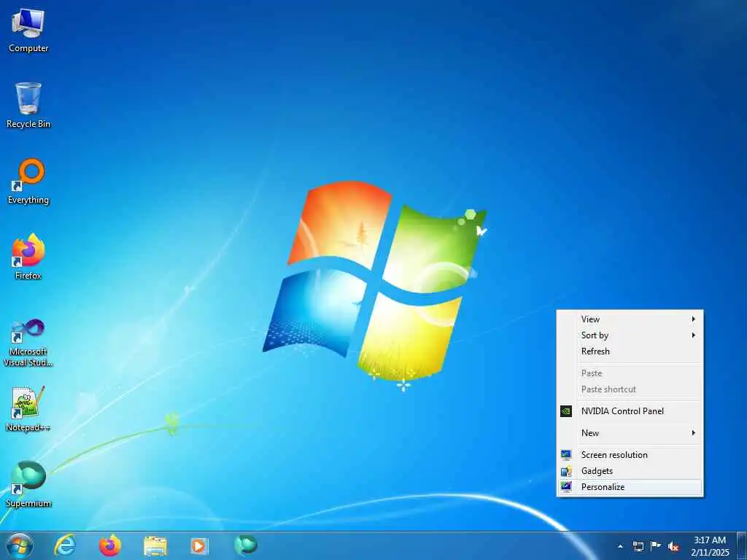Launch Firefox from the taskbar

110,545
